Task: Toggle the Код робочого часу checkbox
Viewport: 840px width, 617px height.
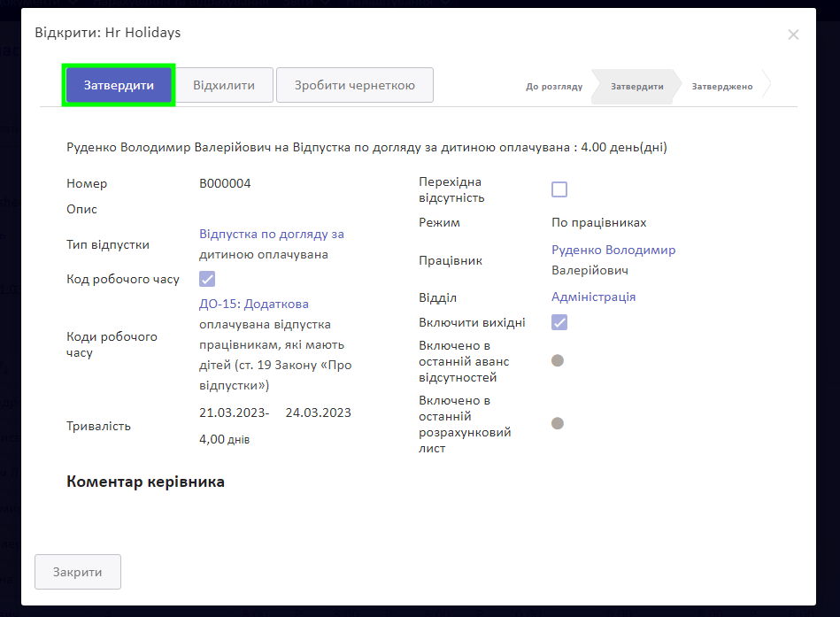Action: (x=207, y=279)
